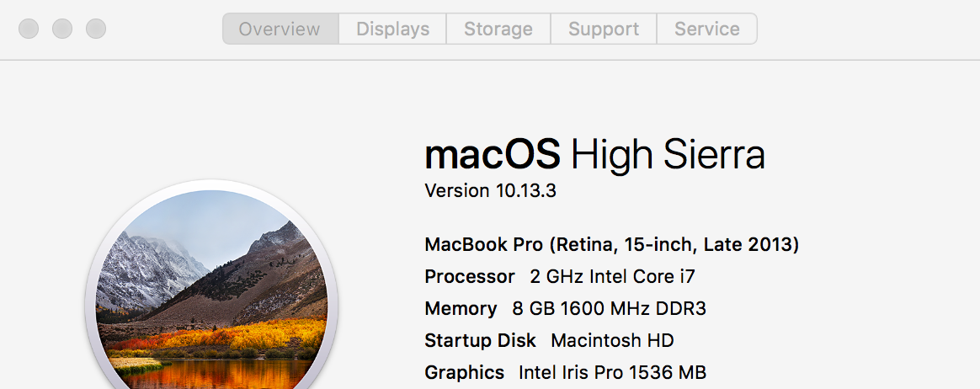Image resolution: width=980 pixels, height=389 pixels.
Task: Select the Storage tab
Action: [498, 29]
